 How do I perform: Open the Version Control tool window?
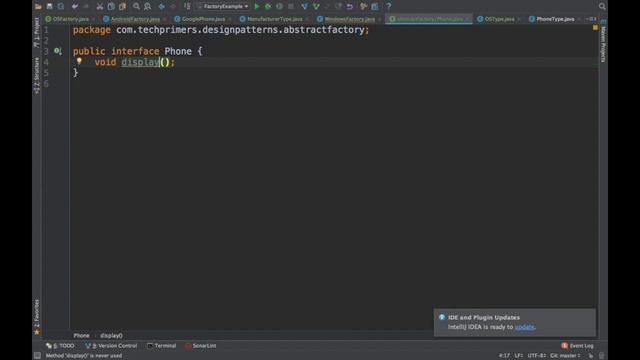coord(111,346)
